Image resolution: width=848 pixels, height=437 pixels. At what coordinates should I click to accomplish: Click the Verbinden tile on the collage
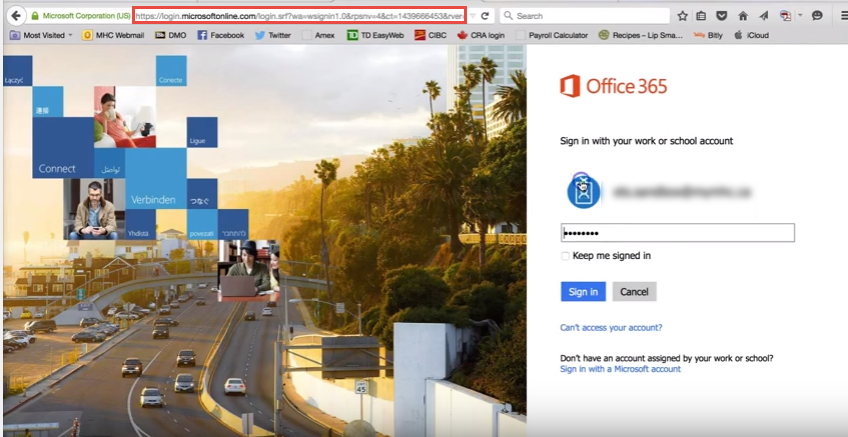(156, 178)
